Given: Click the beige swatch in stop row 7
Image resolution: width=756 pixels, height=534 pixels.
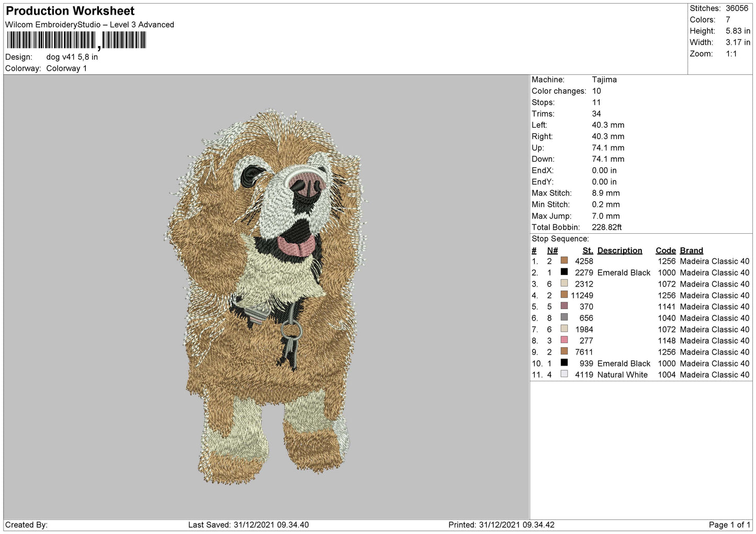Looking at the screenshot, I should click(564, 328).
